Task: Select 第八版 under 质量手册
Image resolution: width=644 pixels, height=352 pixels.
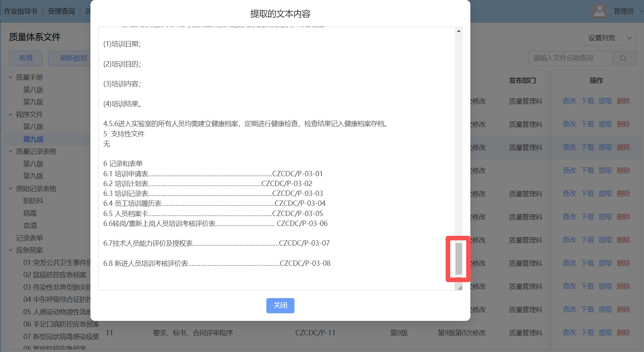Action: coord(33,90)
